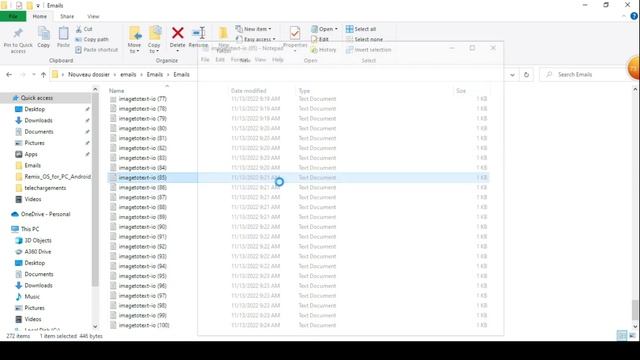Click the Rename icon
The image size is (640, 360).
coord(199,33)
